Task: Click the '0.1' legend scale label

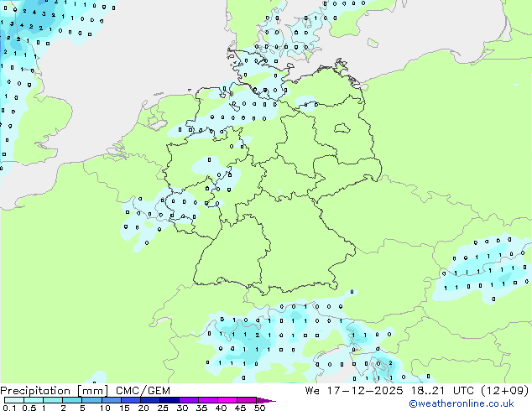Action: click(x=9, y=408)
